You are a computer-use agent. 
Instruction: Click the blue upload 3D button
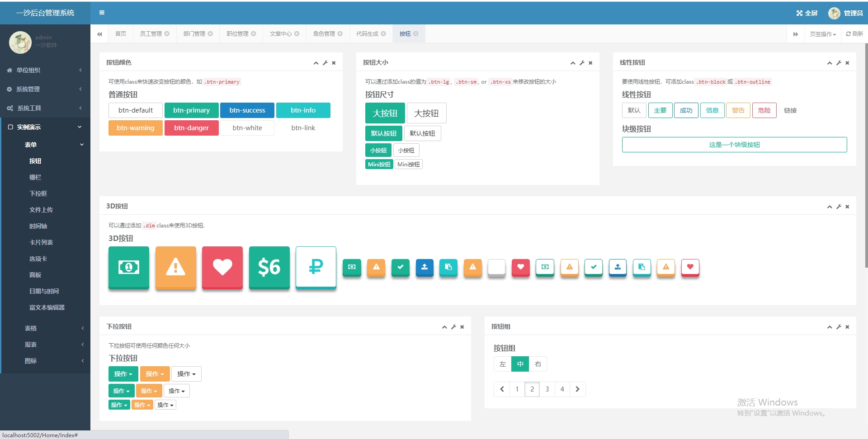(425, 267)
